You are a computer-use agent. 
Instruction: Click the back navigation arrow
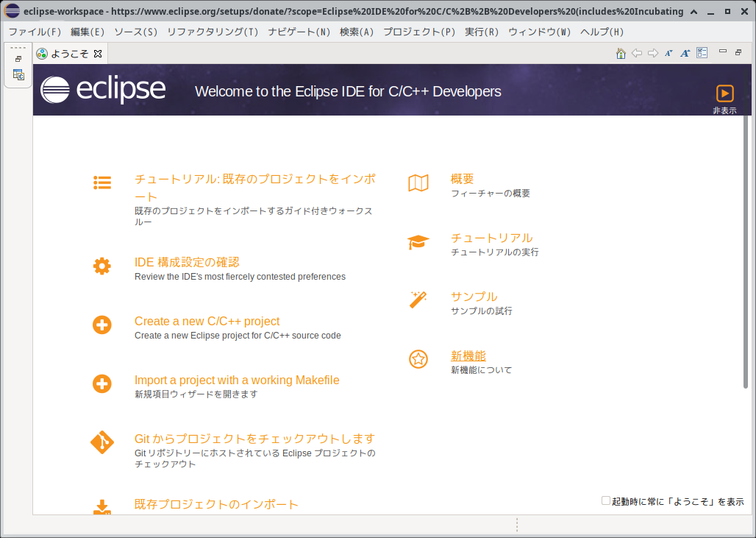(x=636, y=53)
